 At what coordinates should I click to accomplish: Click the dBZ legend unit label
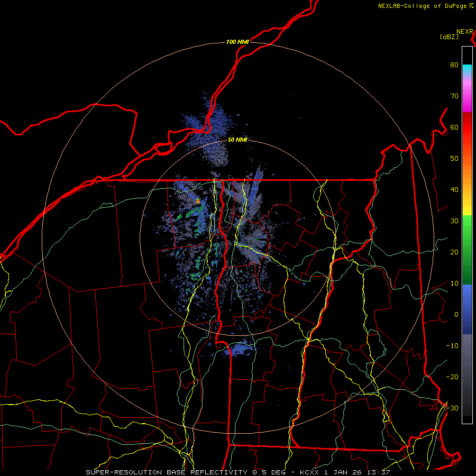point(449,37)
